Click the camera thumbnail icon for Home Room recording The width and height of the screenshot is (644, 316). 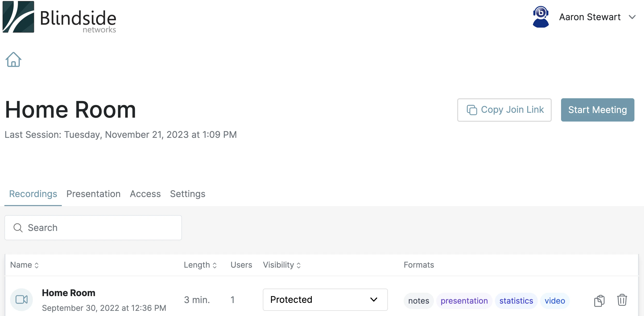tap(21, 299)
